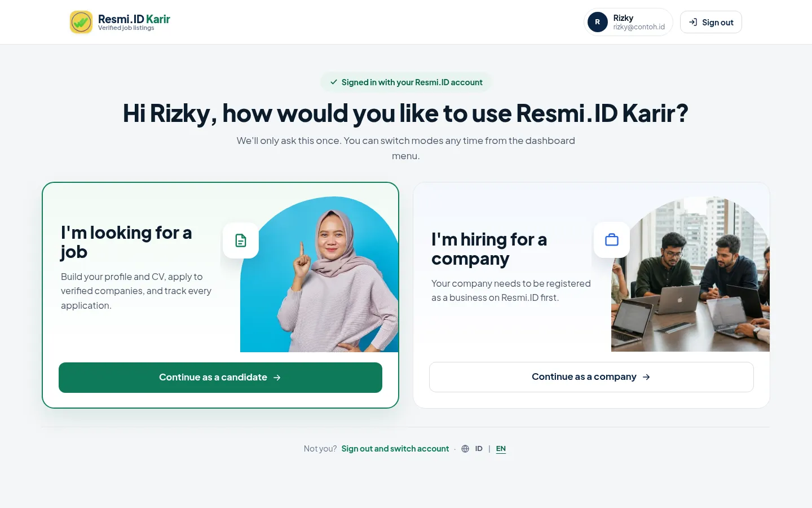This screenshot has height=508, width=812.
Task: Click the Resmi.ID Karir brand name
Action: [134, 19]
